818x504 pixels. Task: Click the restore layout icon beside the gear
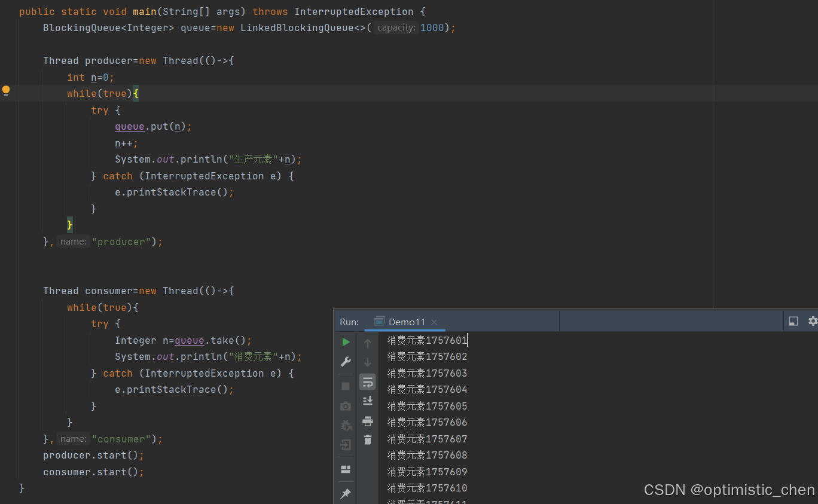coord(793,321)
